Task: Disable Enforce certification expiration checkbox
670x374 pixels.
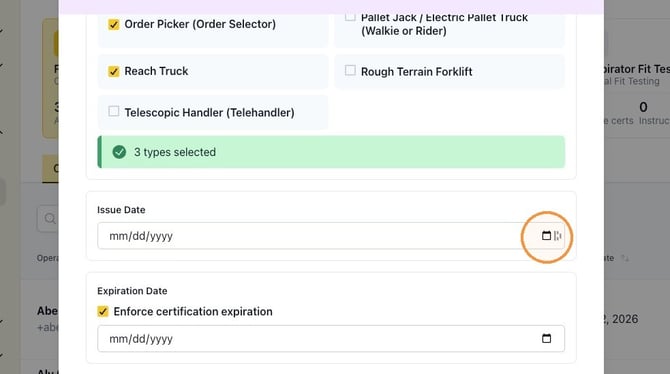Action: pyautogui.click(x=103, y=311)
